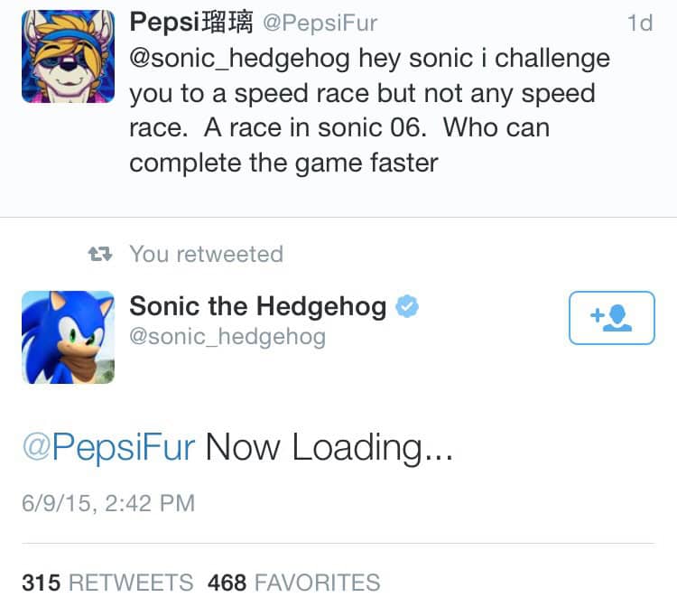The width and height of the screenshot is (677, 616).
Task: Tap the blue verified badge
Action: [x=407, y=306]
